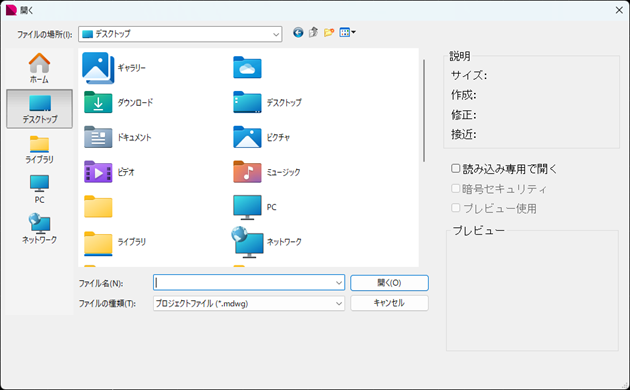Select the デスクトップ folder in file list

pyautogui.click(x=268, y=102)
